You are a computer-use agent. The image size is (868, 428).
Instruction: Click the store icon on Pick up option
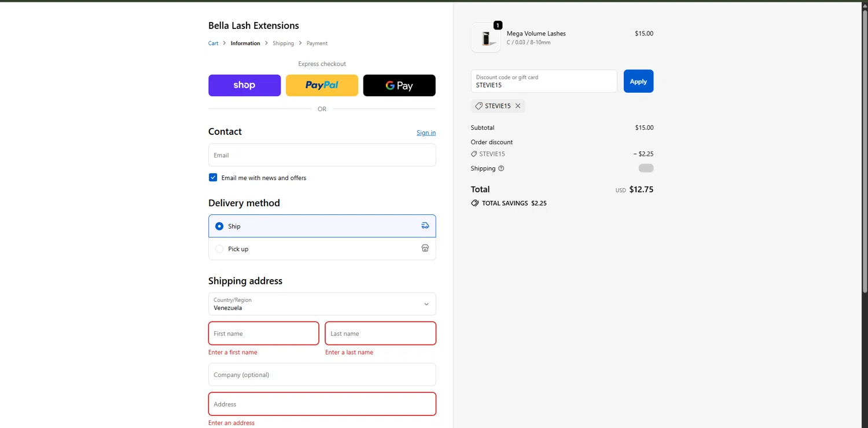pos(425,248)
